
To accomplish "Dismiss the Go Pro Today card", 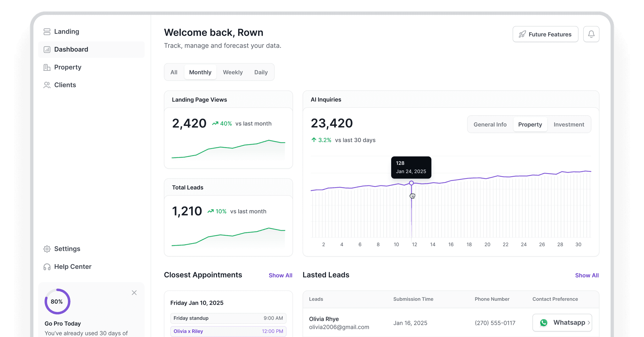I will point(134,293).
